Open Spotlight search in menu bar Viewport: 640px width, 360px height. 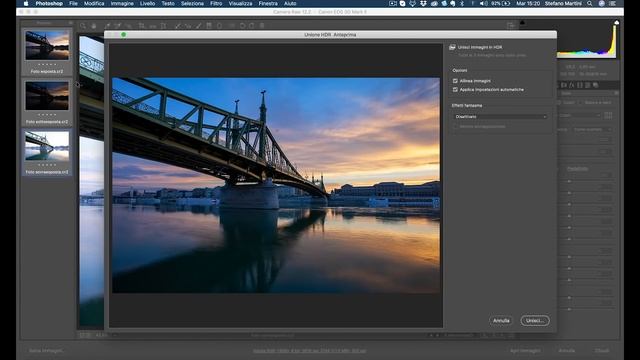[589, 3]
